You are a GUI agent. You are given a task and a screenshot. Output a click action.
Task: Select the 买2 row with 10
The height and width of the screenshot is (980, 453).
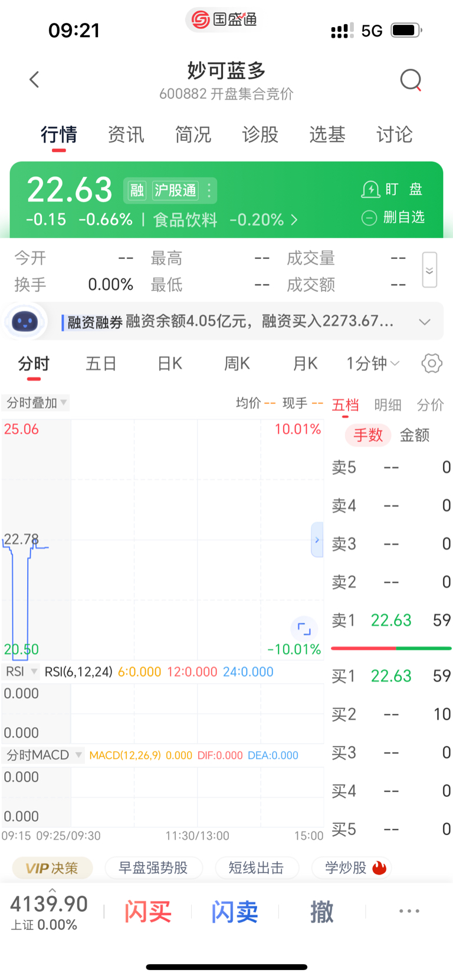[391, 714]
